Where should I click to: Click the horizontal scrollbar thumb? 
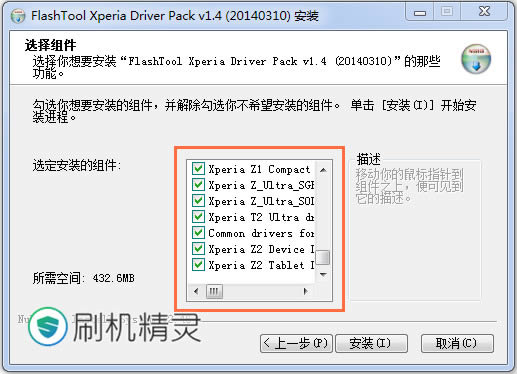pyautogui.click(x=214, y=292)
